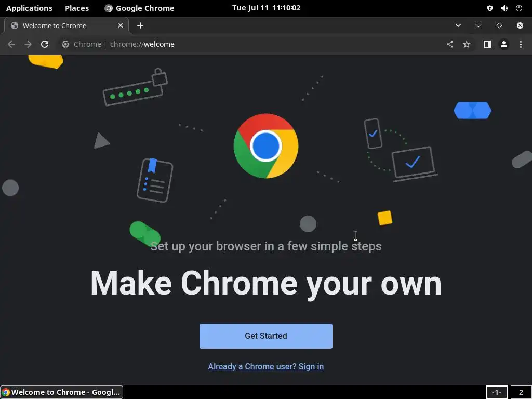Click the Welcome to Chrome taskbar entry

[62, 392]
